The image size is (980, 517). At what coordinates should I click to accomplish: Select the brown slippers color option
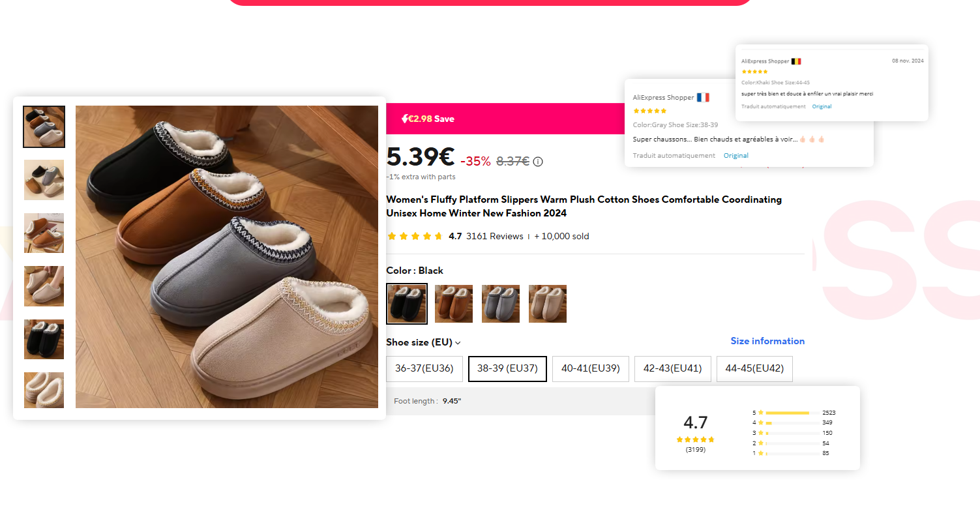(454, 304)
